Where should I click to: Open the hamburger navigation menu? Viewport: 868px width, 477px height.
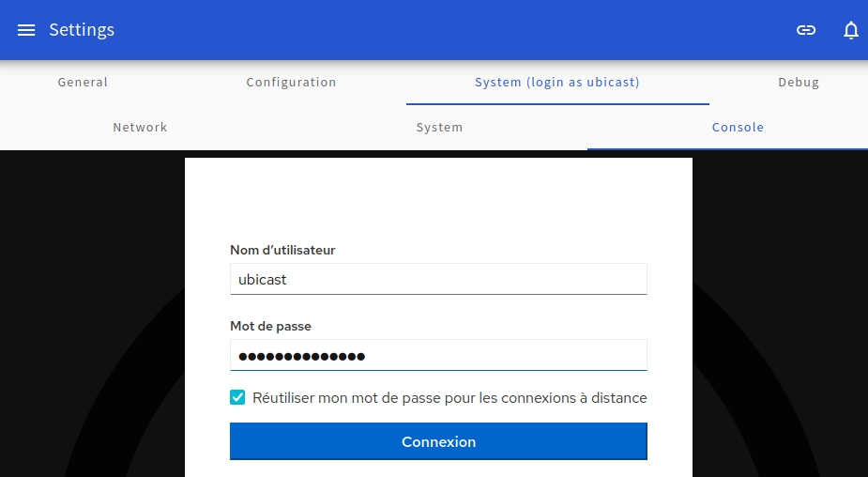[x=26, y=30]
